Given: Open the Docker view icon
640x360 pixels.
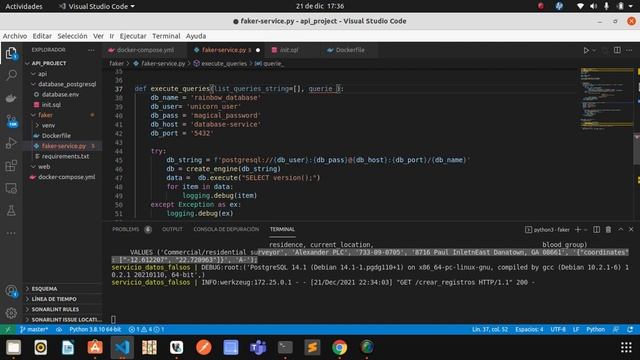Looking at the screenshot, I should point(11,98).
